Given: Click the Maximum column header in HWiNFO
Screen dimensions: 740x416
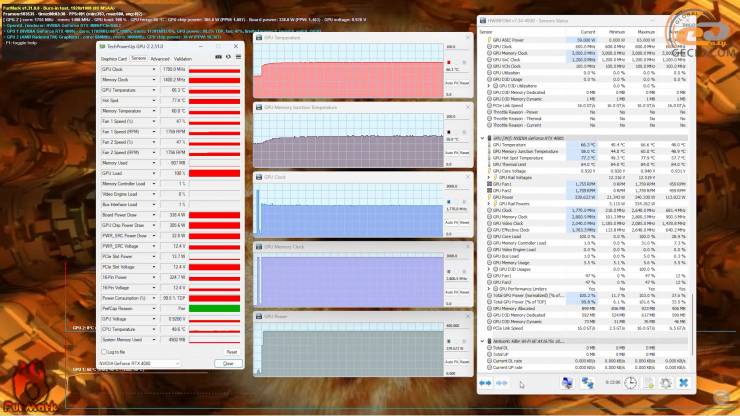Looking at the screenshot, I should point(646,32).
